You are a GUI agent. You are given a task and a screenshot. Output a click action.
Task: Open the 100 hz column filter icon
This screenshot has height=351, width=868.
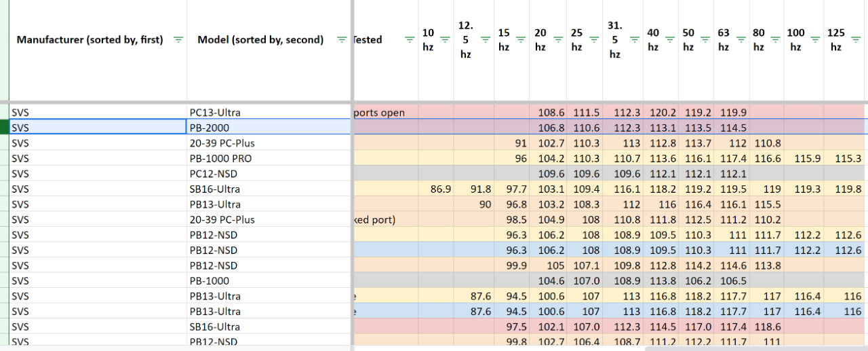(815, 39)
